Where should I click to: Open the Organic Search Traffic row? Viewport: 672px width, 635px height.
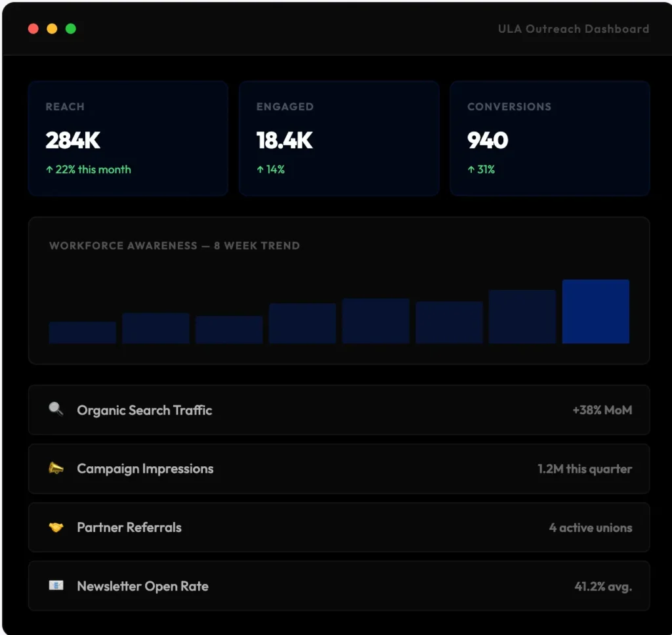pyautogui.click(x=339, y=410)
